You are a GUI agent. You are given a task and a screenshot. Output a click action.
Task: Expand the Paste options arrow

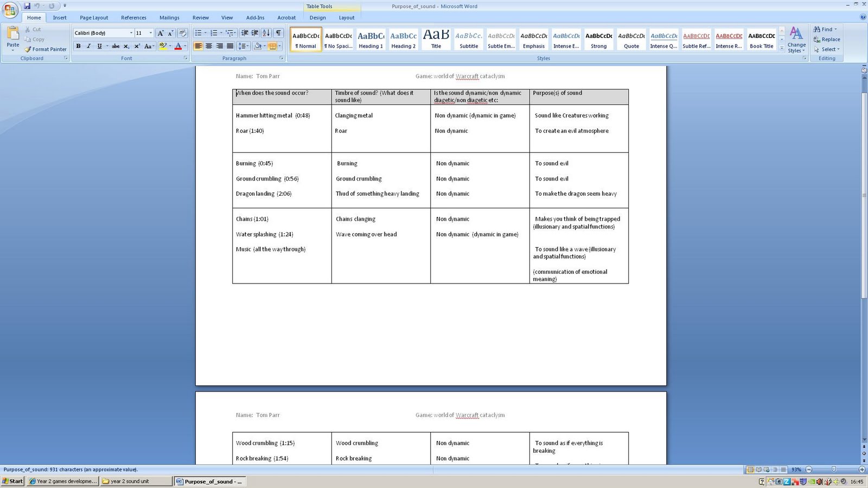13,50
